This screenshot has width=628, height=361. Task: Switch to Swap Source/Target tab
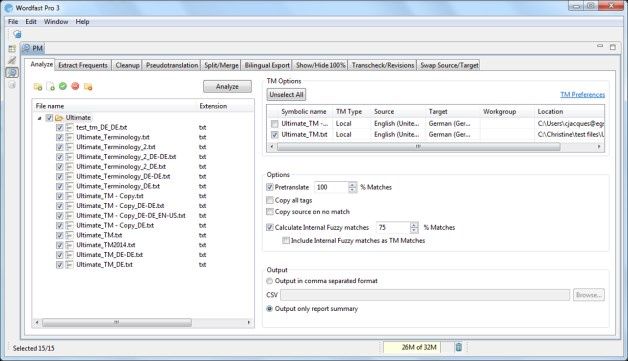click(449, 65)
